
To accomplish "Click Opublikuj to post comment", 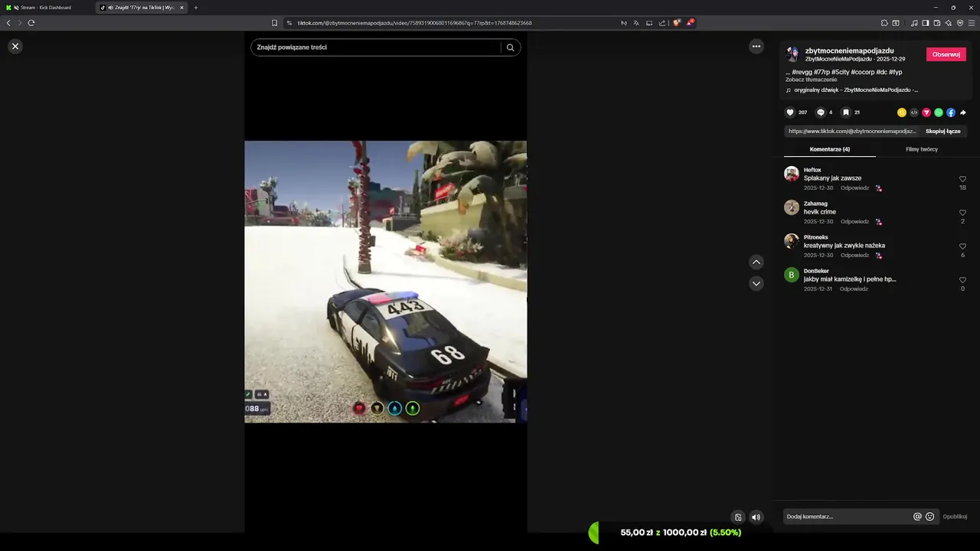I will pyautogui.click(x=955, y=517).
